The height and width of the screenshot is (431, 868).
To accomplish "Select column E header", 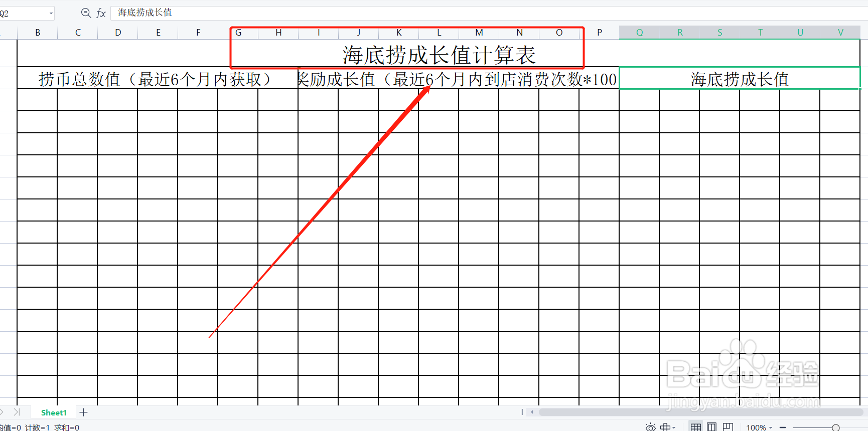I will pos(158,33).
